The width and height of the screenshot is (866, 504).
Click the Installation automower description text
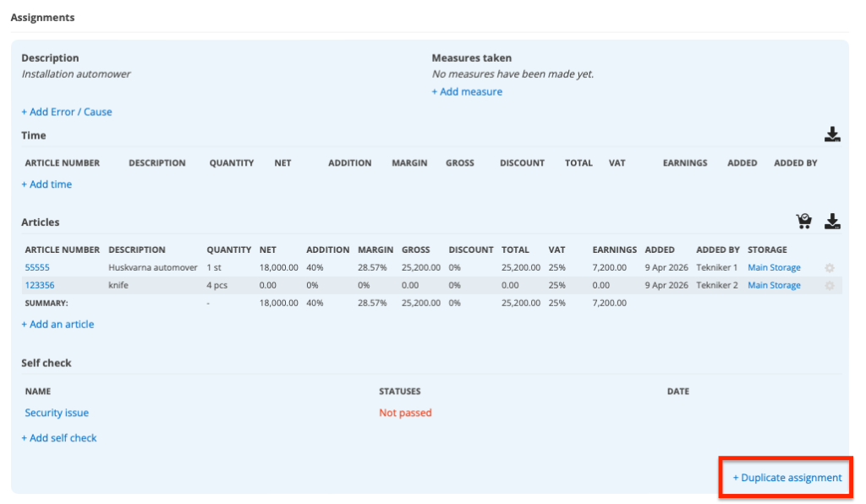(76, 74)
